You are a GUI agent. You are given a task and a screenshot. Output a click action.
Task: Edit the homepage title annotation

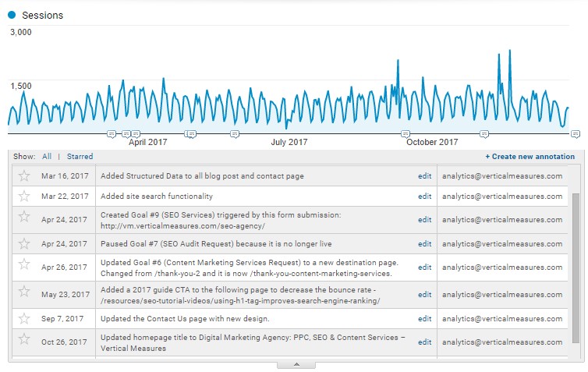424,342
